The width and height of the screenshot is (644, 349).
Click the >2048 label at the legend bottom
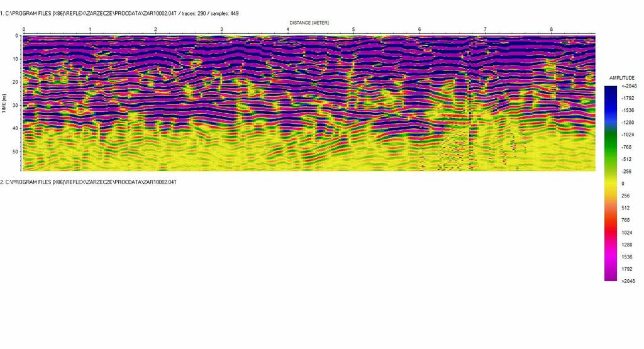[x=628, y=281]
